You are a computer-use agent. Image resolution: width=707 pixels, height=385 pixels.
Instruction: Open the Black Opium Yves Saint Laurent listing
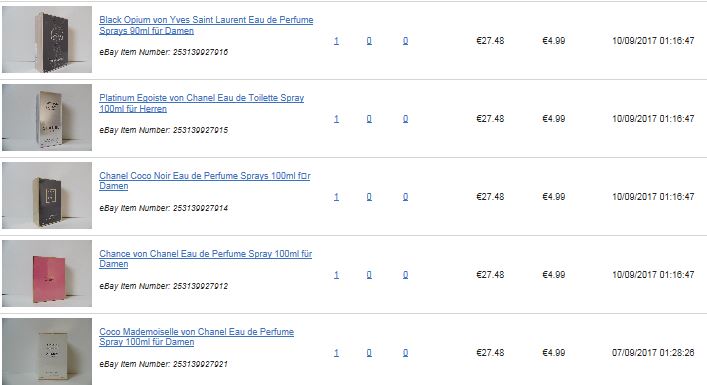(x=206, y=25)
